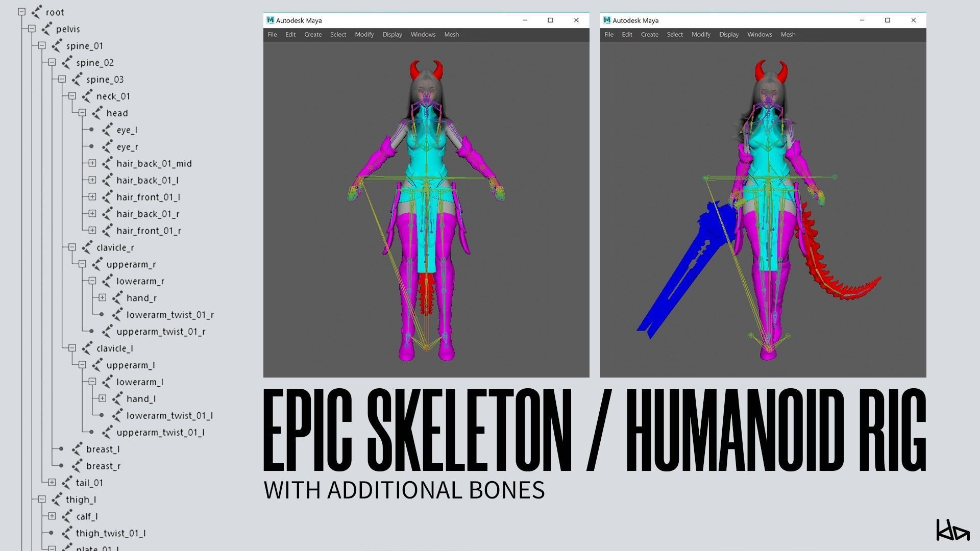Image resolution: width=980 pixels, height=551 pixels.
Task: Click the joint icon beside hand_l
Action: [x=117, y=398]
